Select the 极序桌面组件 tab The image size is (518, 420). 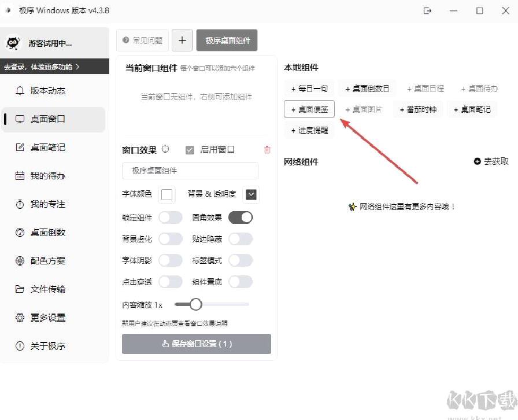tap(227, 40)
